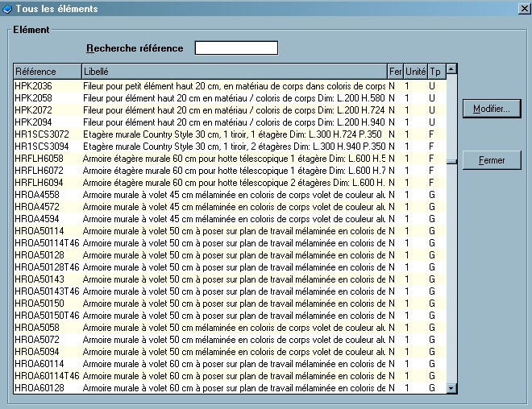Select row HROA5058
Screen dimensions: 532x409
click(230, 328)
